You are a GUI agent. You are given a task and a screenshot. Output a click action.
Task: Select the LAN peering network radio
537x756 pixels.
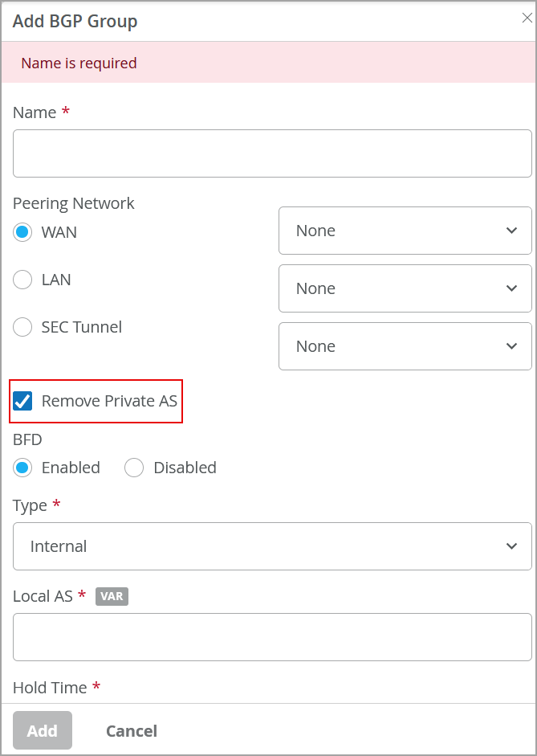pos(22,280)
